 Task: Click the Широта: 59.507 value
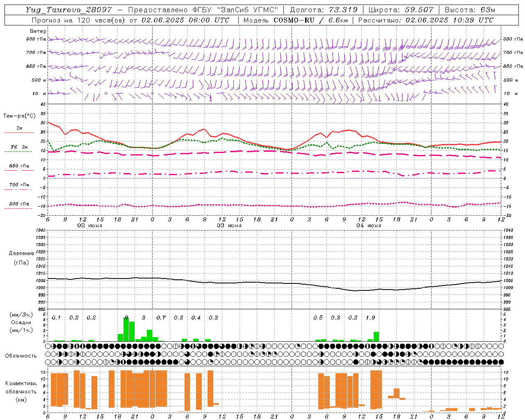pyautogui.click(x=401, y=10)
